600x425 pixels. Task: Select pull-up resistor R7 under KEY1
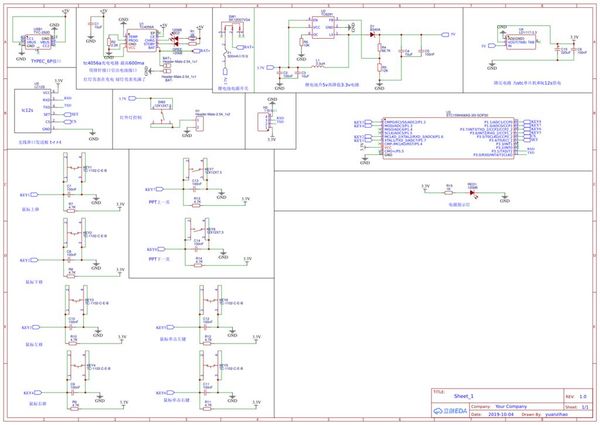coord(71,210)
